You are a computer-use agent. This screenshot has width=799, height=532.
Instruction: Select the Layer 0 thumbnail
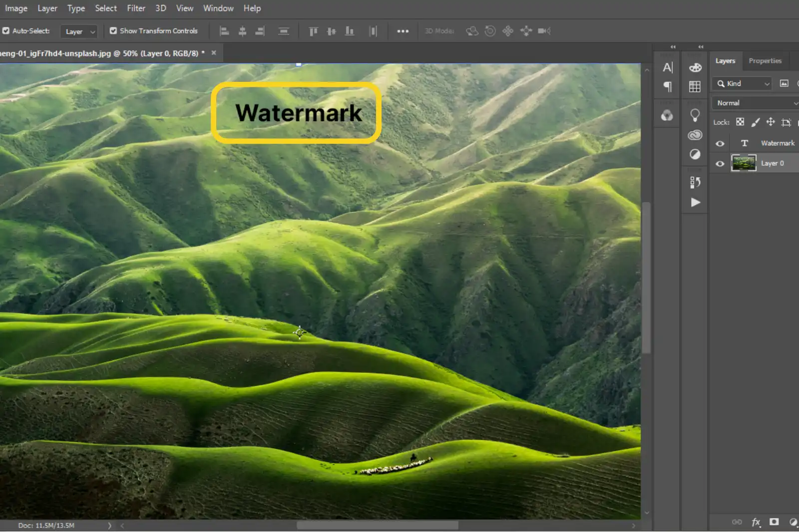click(x=744, y=163)
